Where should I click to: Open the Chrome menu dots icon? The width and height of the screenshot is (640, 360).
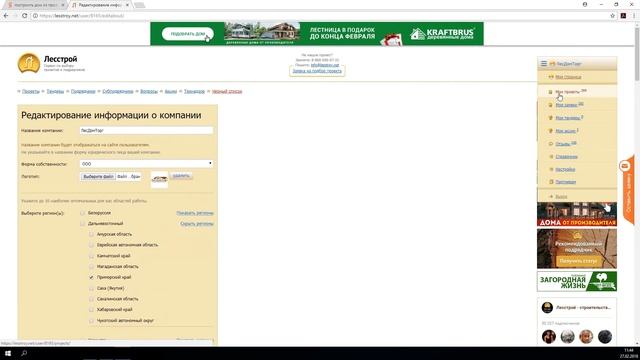634,16
